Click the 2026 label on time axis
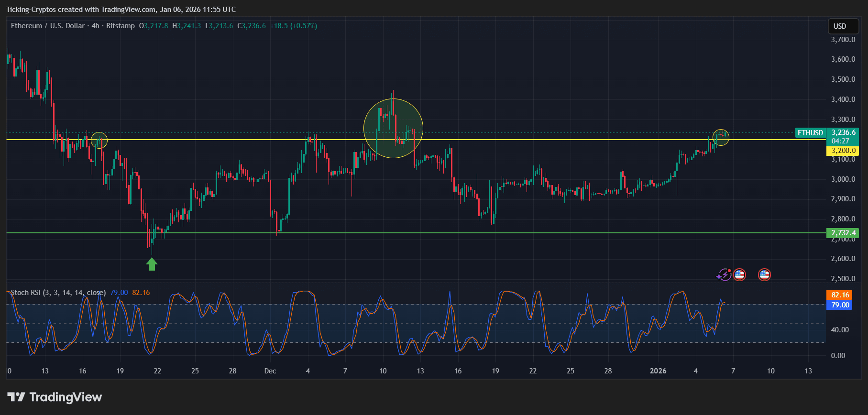 (x=658, y=371)
